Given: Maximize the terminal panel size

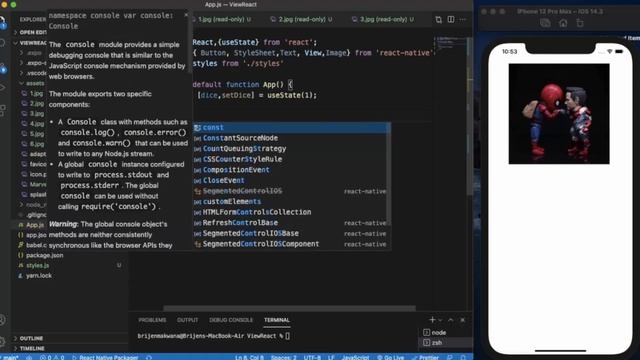Looking at the screenshot, I should 451,320.
